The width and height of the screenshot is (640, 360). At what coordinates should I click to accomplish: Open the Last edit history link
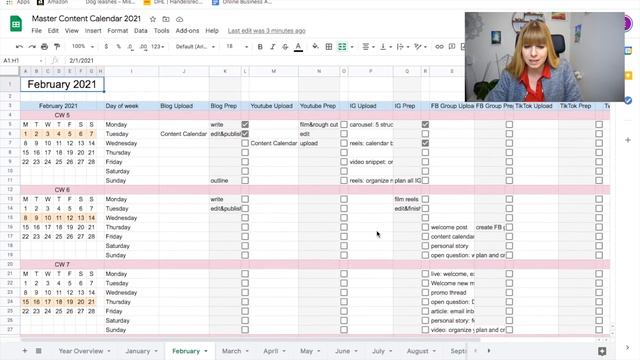(x=267, y=31)
